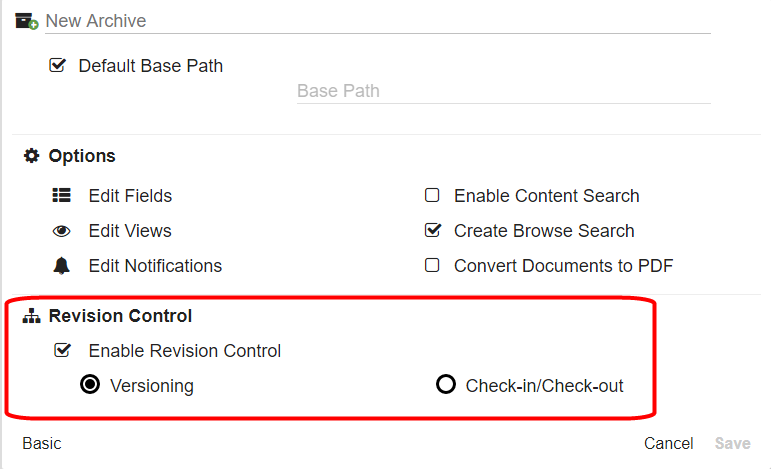Click the Edit Views eye icon
This screenshot has width=771, height=469.
[61, 231]
